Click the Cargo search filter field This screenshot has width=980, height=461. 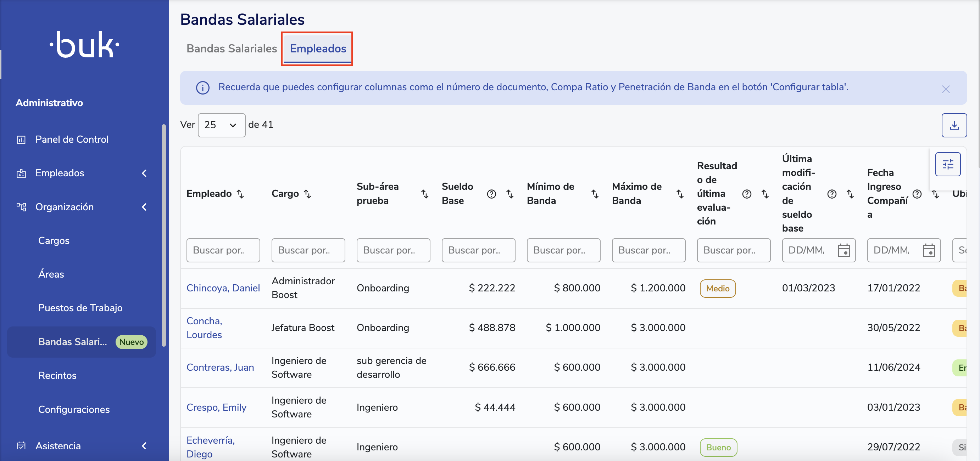308,250
